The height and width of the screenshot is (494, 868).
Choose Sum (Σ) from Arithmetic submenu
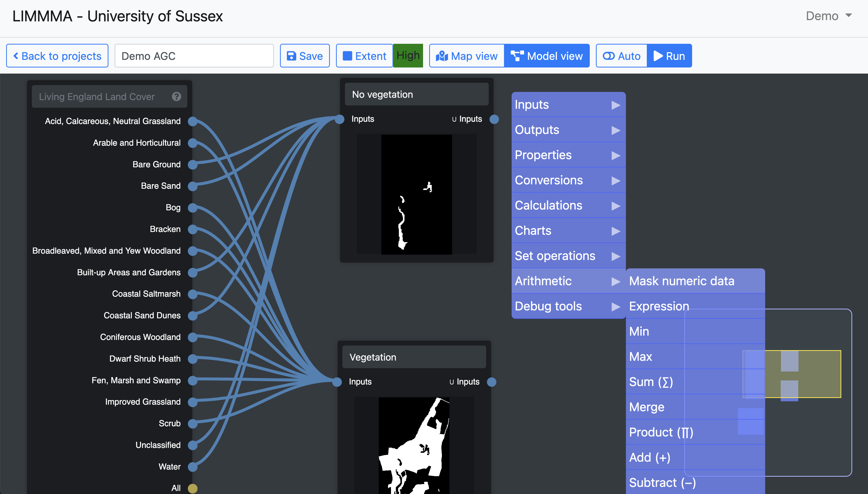tap(651, 382)
